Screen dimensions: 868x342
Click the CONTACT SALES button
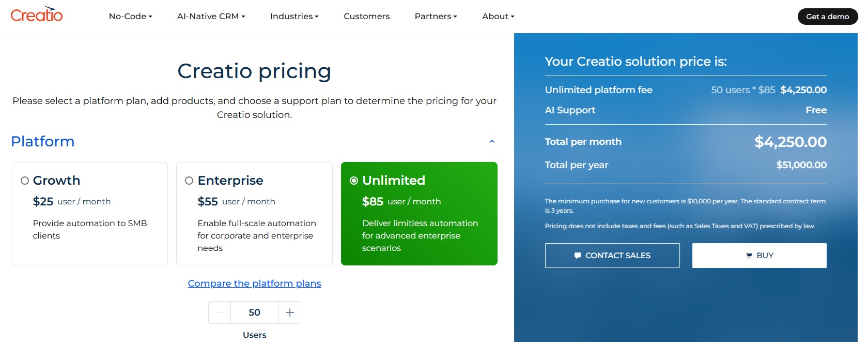pos(612,255)
